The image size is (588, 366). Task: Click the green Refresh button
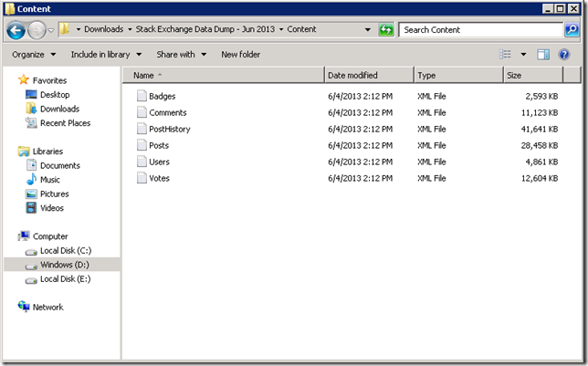pos(386,30)
